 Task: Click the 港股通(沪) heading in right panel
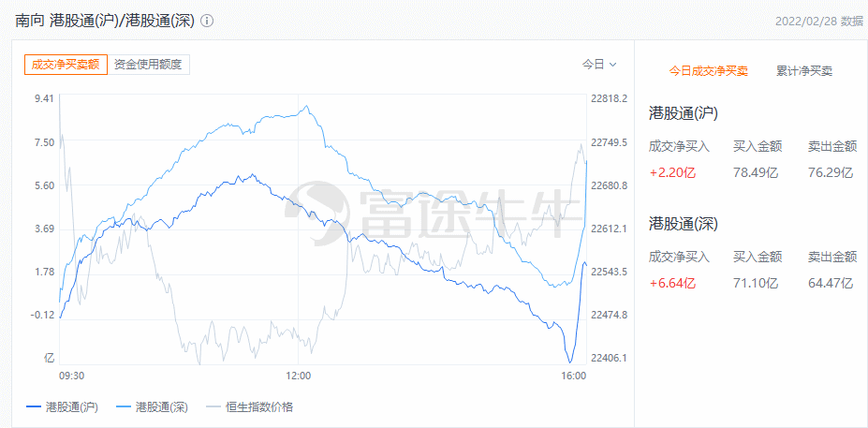tap(684, 113)
